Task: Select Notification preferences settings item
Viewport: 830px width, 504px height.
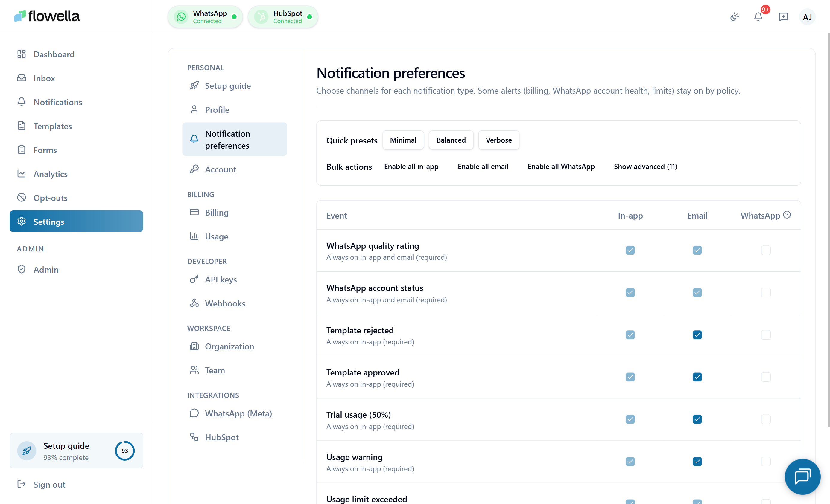Action: click(x=235, y=139)
